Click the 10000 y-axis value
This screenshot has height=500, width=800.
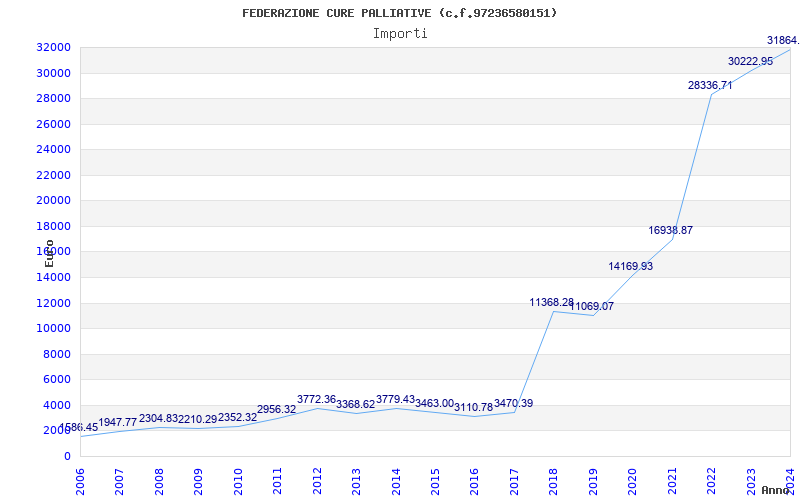(53, 329)
